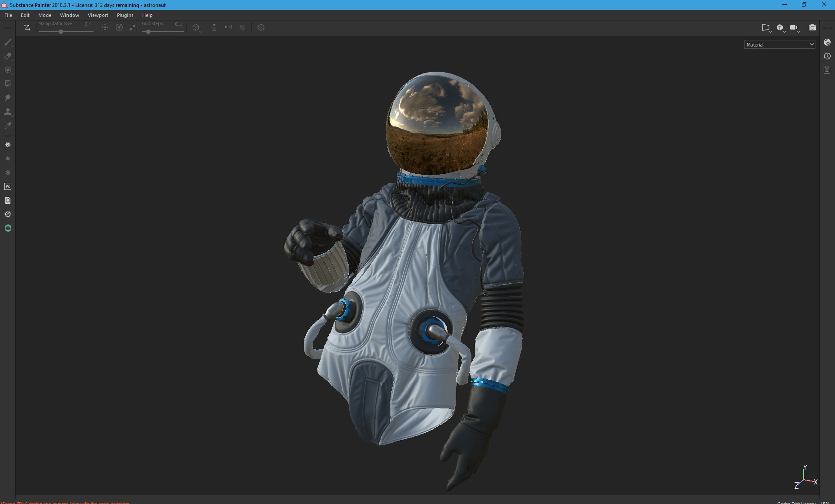This screenshot has width=835, height=504.
Task: Expand the perspective view mode dropdown
Action: pos(767,28)
